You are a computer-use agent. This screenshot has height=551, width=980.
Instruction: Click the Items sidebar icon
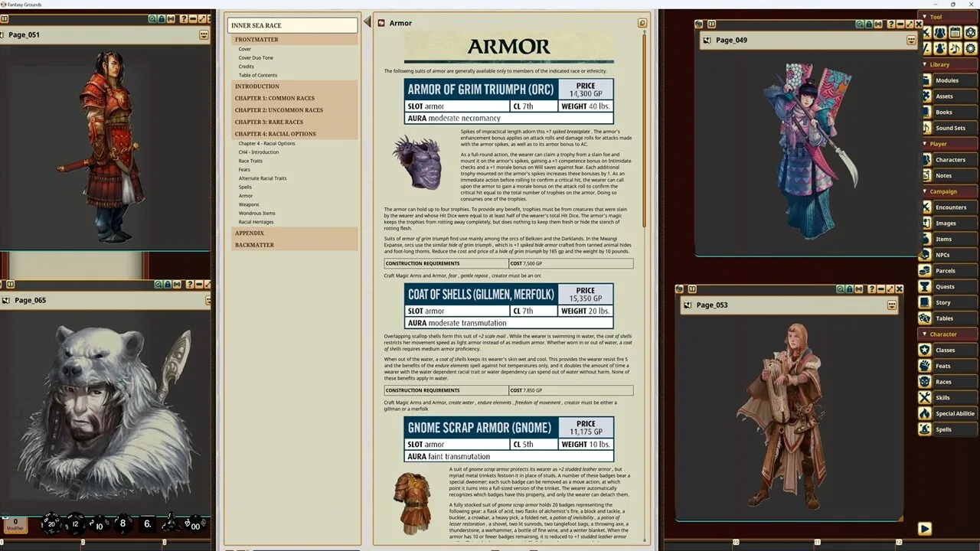click(x=925, y=239)
